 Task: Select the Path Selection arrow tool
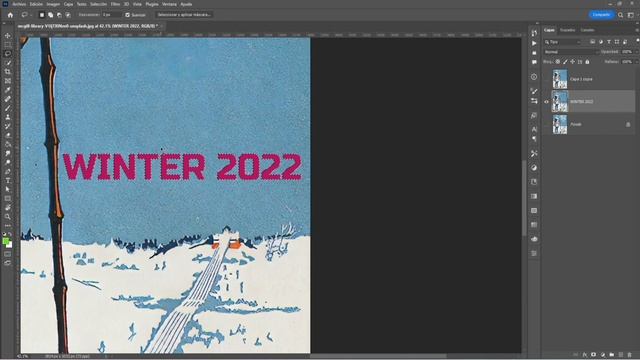[8, 189]
